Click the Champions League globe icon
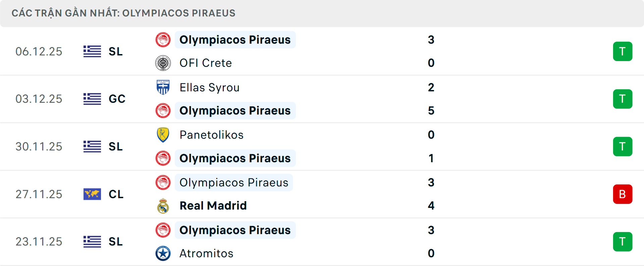 [x=92, y=194]
